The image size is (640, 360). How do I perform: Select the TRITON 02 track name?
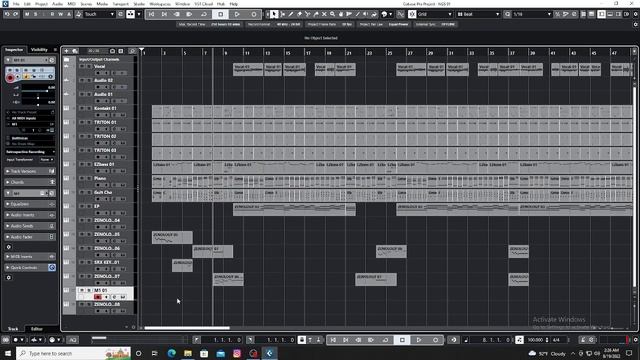coord(105,136)
